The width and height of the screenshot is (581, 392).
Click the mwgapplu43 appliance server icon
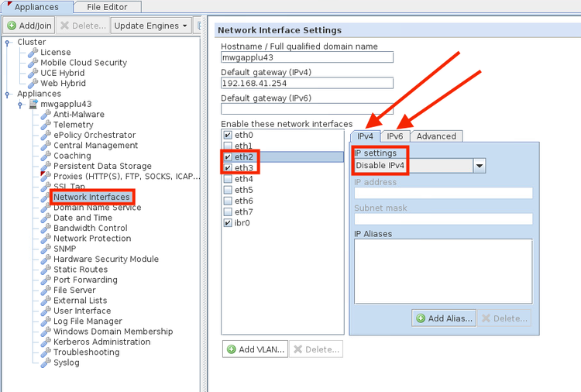tap(33, 104)
